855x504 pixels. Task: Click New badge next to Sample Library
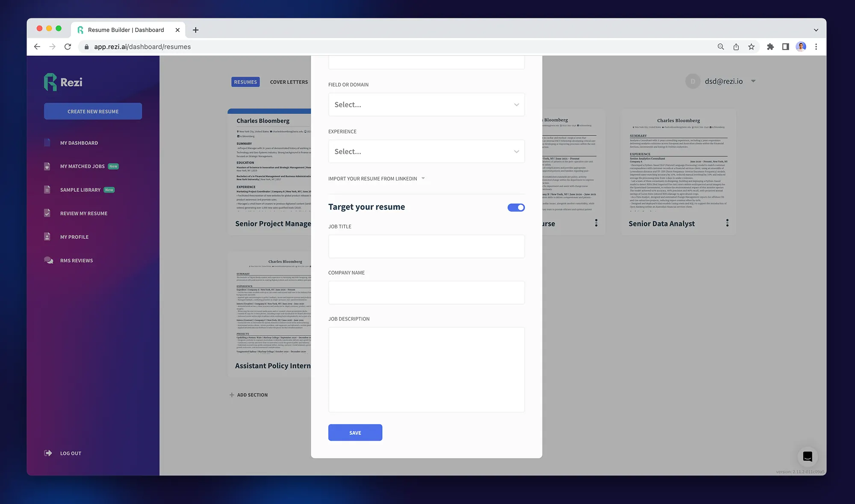(109, 190)
